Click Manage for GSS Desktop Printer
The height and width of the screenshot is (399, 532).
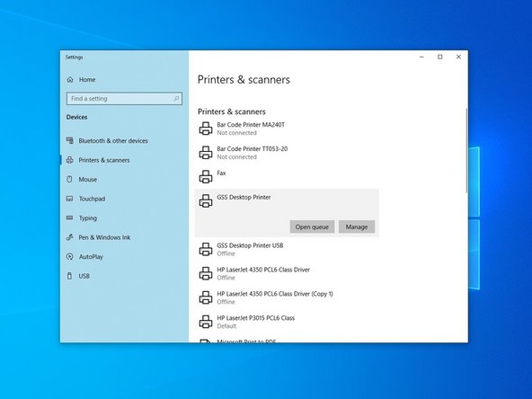[x=357, y=227]
